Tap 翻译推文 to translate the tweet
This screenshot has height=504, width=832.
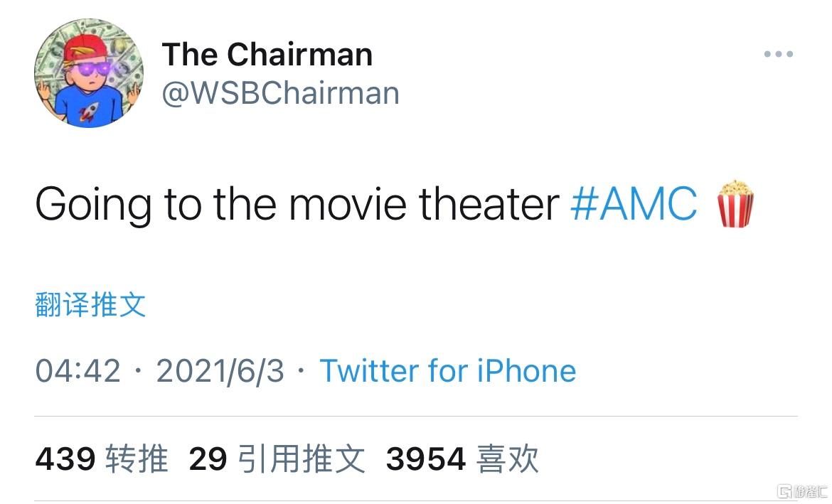pos(90,305)
